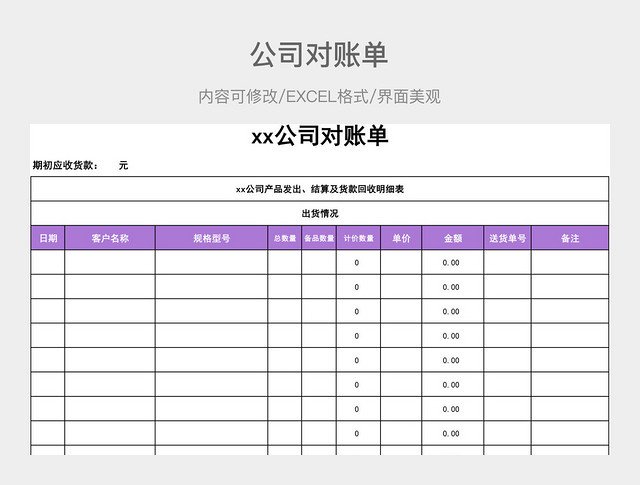Click the 备注 column header
Image resolution: width=640 pixels, height=485 pixels.
point(570,238)
